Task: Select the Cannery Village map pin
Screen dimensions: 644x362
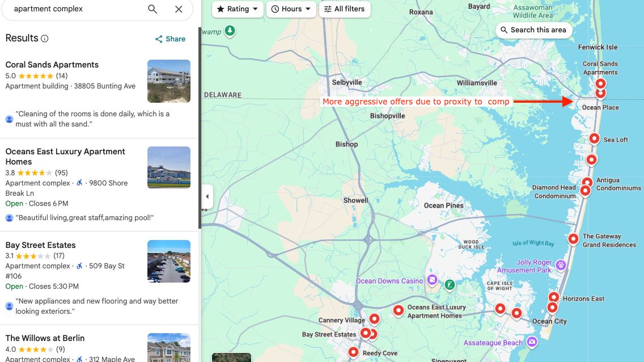Action: 374,318
